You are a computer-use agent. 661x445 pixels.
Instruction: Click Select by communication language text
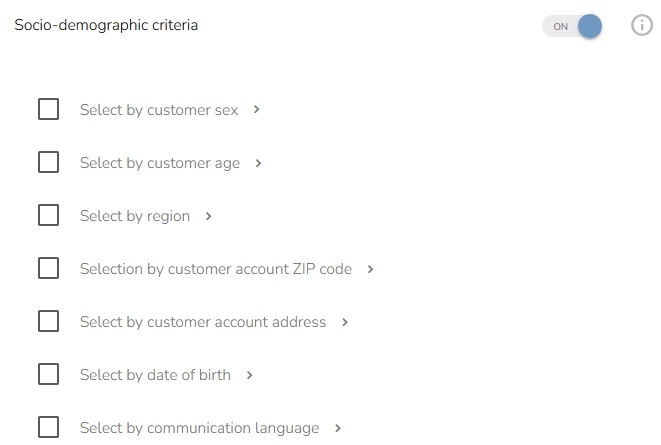point(199,428)
